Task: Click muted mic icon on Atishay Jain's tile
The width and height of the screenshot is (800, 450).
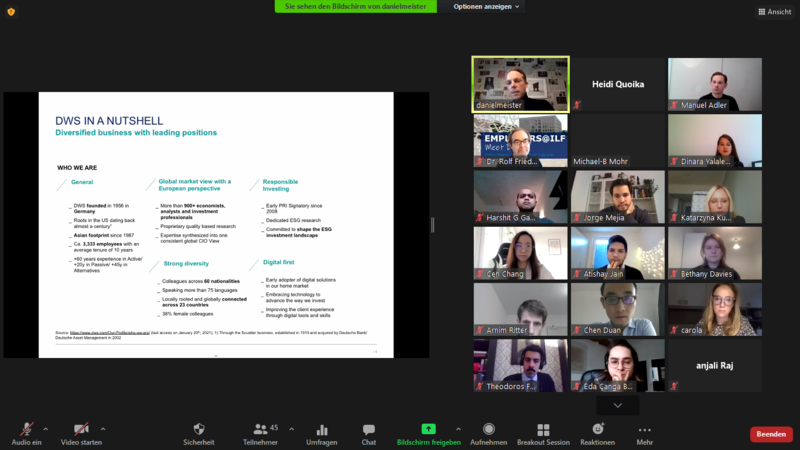Action: [x=577, y=274]
